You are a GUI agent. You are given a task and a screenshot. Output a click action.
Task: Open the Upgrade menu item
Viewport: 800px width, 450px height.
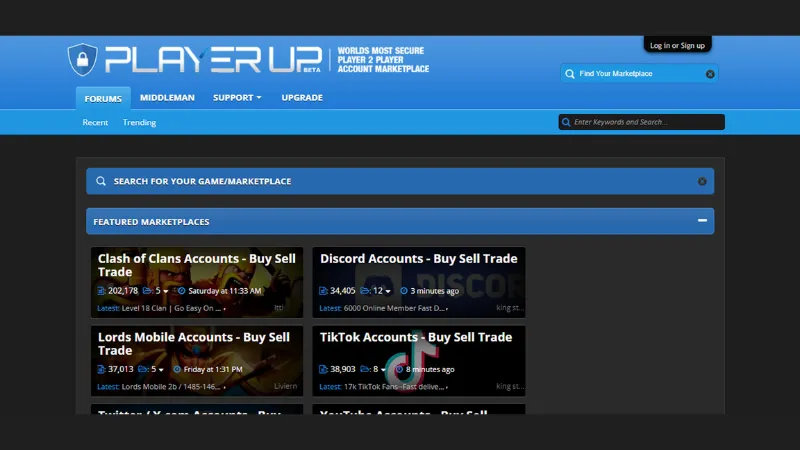pyautogui.click(x=302, y=97)
